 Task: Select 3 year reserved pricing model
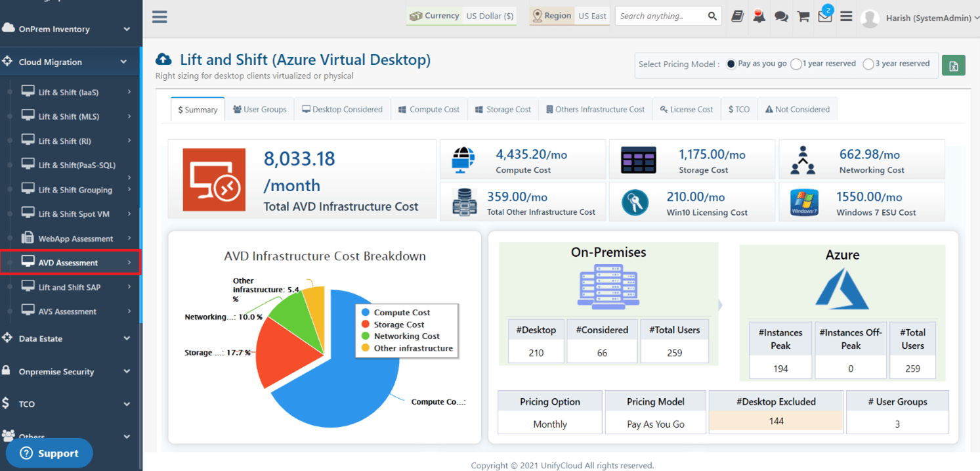[x=868, y=64]
